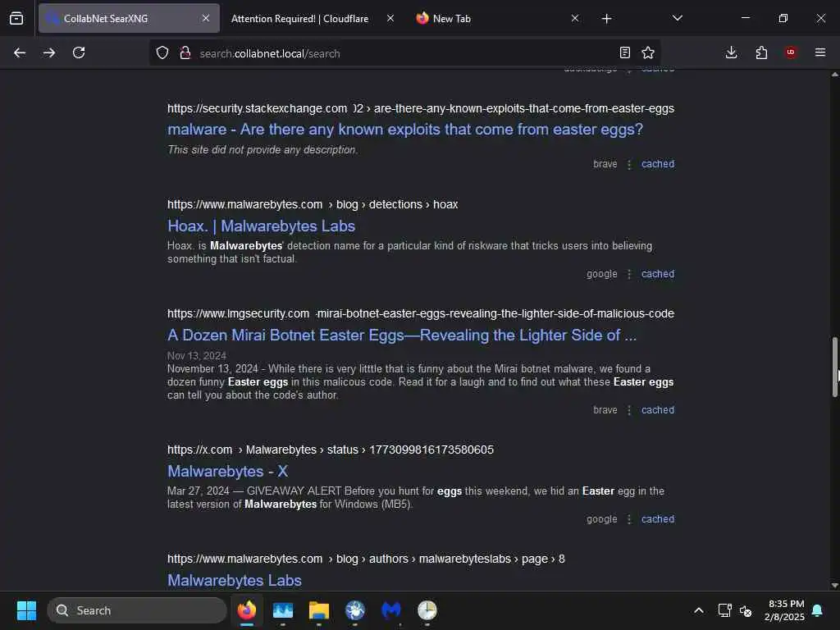This screenshot has height=630, width=840.
Task: Click the taskbar Search box
Action: [x=137, y=610]
